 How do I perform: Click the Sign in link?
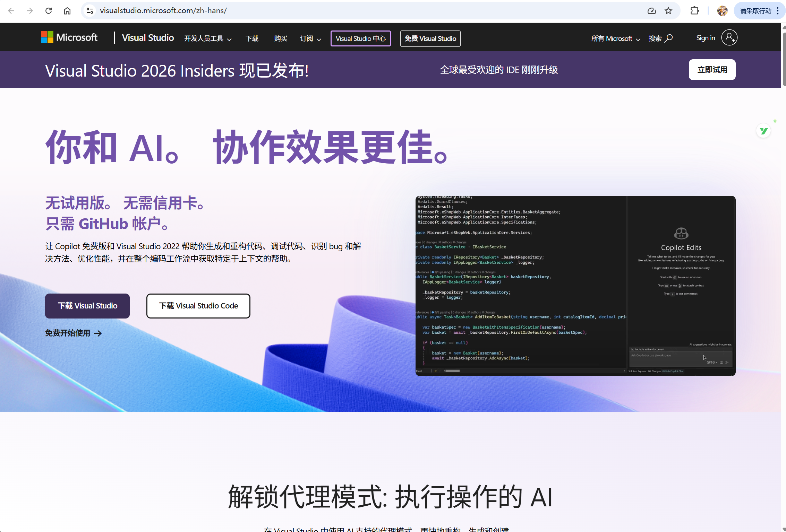706,38
